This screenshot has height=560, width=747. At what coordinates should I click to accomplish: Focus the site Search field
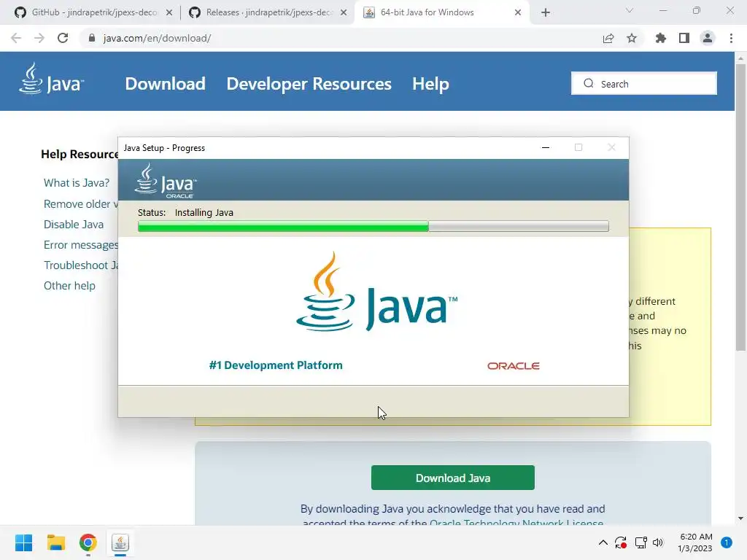pos(643,84)
